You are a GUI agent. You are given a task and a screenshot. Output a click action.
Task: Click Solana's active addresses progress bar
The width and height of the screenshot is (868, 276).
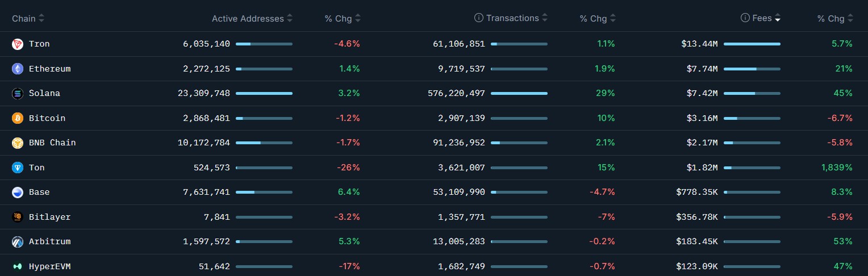(x=264, y=94)
